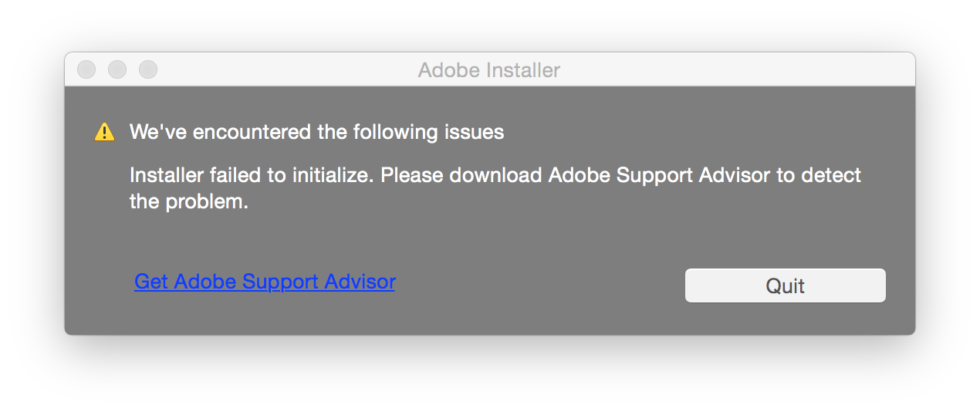Click the exclamation mark inside the warning sign
The image size is (980, 412).
[x=104, y=133]
